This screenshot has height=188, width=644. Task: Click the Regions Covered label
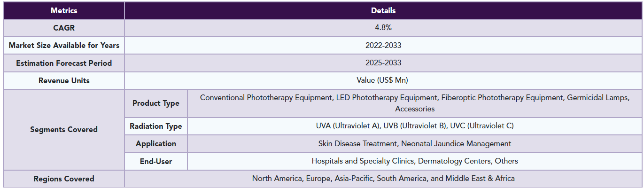coord(64,179)
